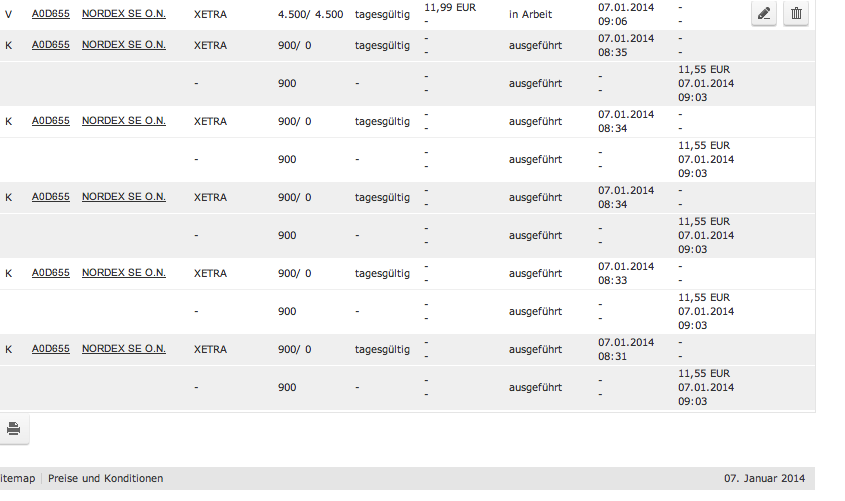The image size is (845, 501).
Task: Click A0D655 in the 08:31 buy order
Action: 51,349
